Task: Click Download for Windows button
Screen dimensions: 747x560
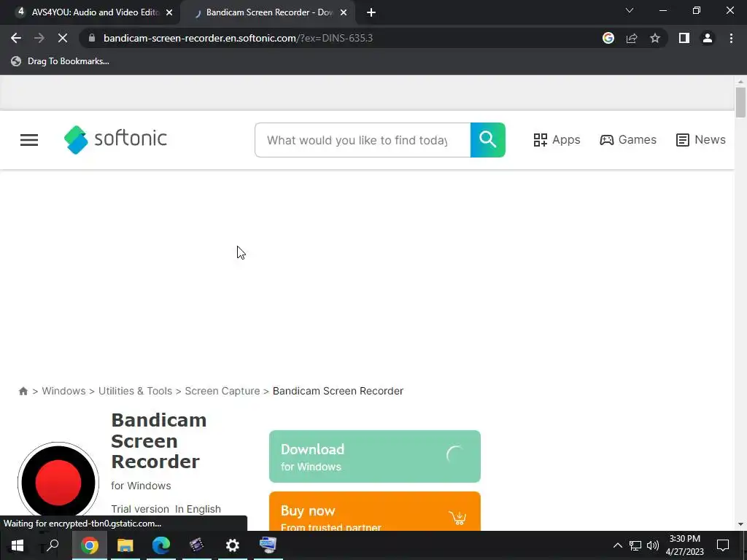Action: 374,456
